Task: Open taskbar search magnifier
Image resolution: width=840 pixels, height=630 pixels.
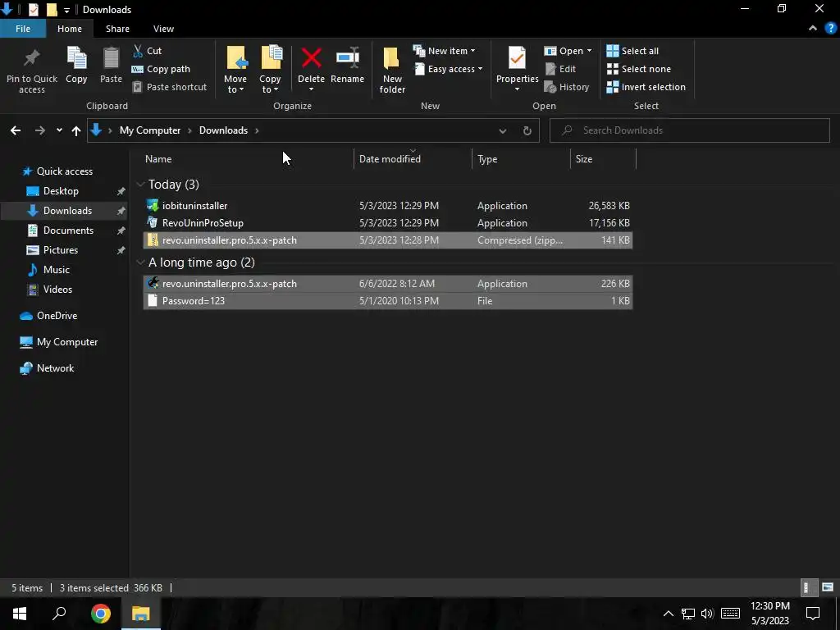Action: (x=59, y=614)
